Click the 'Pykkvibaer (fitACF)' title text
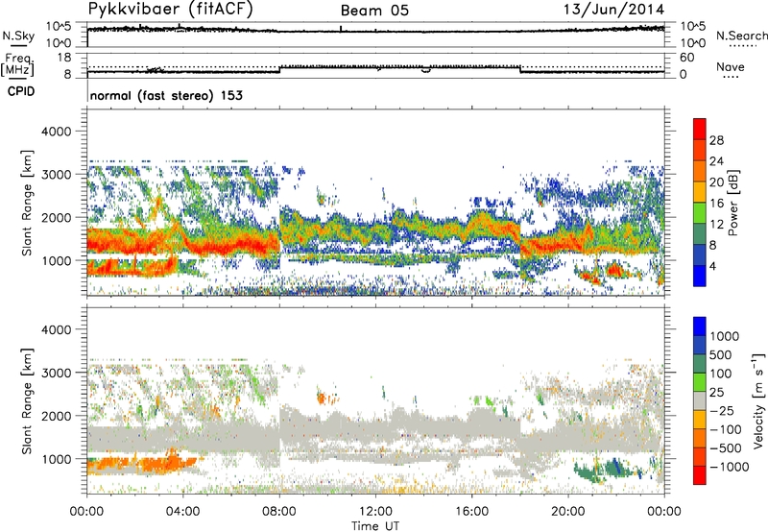 [x=171, y=10]
